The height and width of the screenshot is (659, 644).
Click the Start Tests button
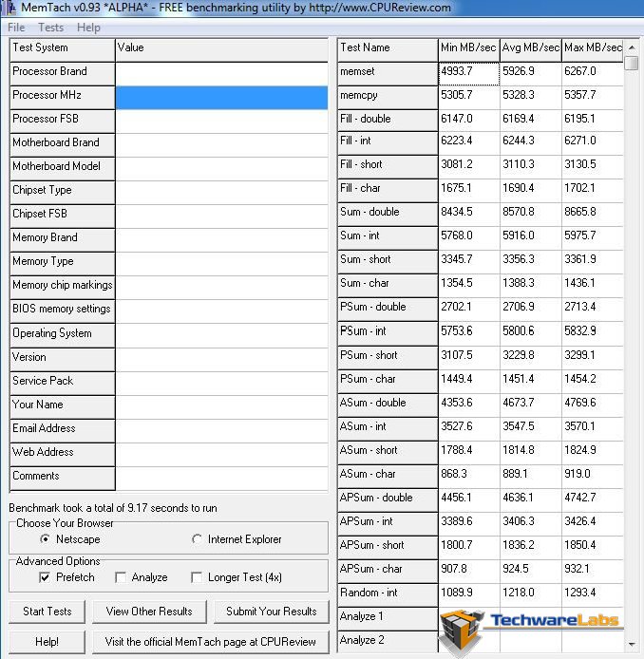[x=47, y=612]
